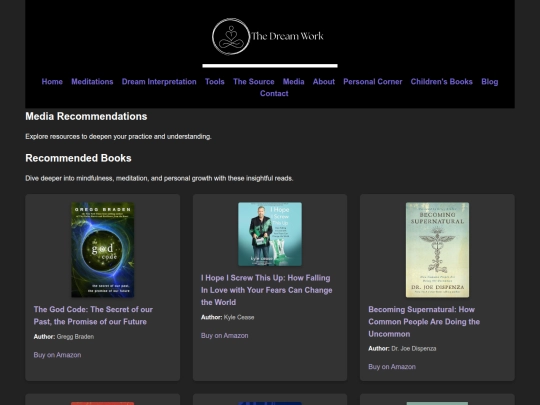Screen dimensions: 540x405
Task: Click the Recommended Books heading
Action: 78,158
